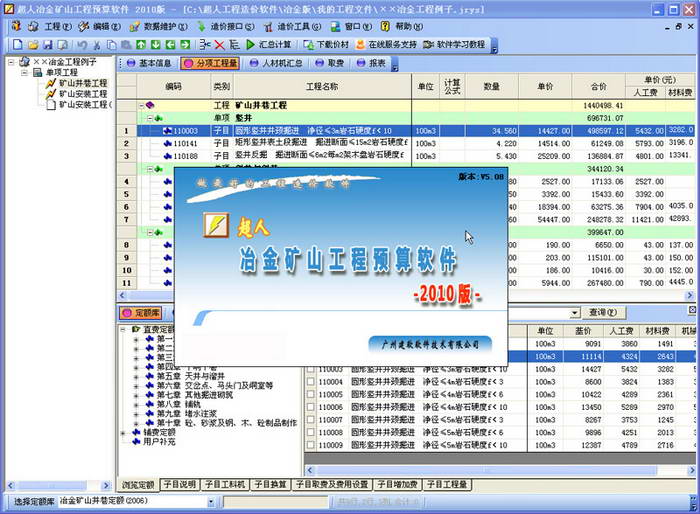Open the 选择定额库 dropdown
Screen dimensions: 700x514
[x=211, y=502]
